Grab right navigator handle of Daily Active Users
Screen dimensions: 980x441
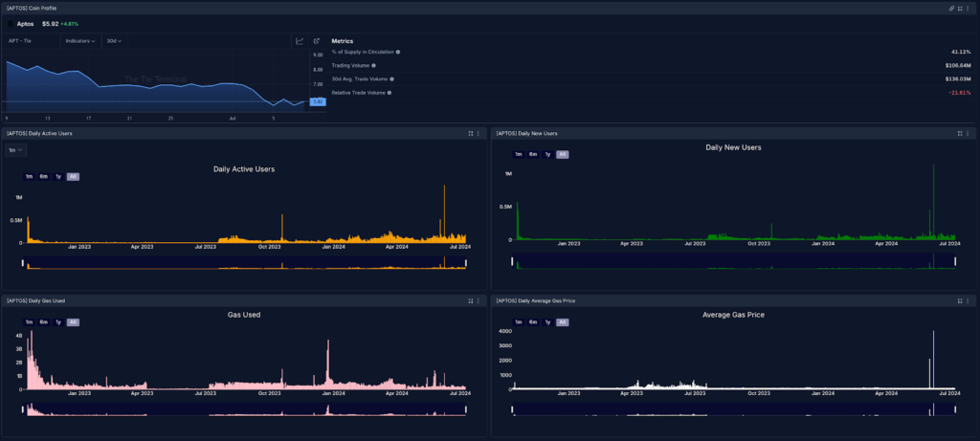pos(466,263)
